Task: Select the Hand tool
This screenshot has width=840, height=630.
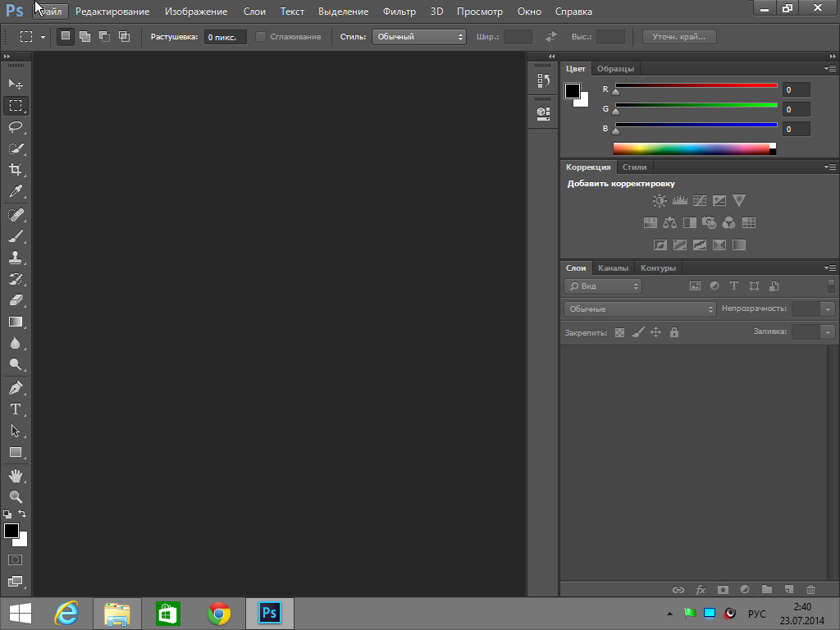Action: pyautogui.click(x=15, y=475)
